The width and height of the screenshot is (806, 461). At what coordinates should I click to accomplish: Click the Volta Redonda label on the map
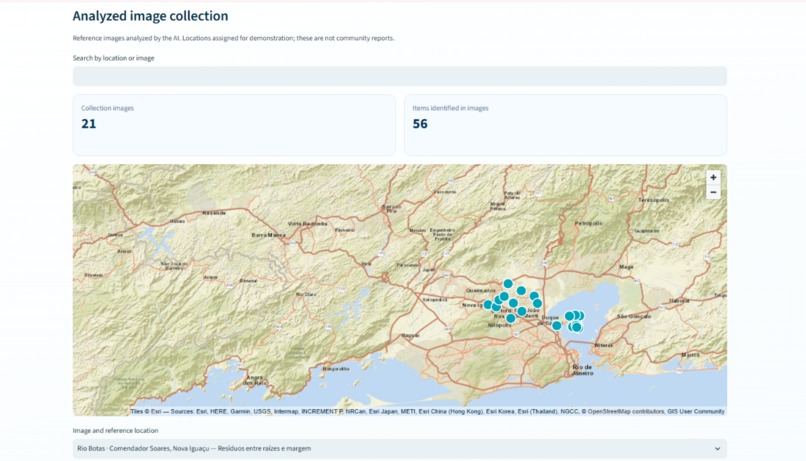click(307, 224)
